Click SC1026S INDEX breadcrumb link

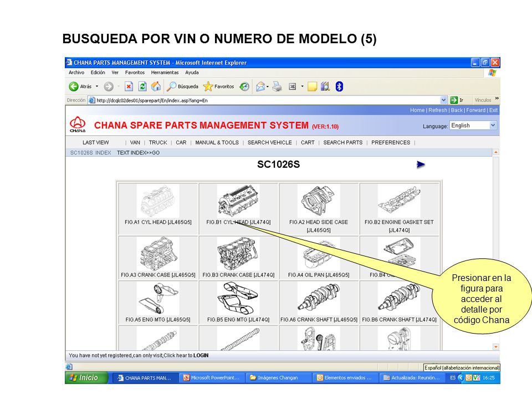point(90,153)
